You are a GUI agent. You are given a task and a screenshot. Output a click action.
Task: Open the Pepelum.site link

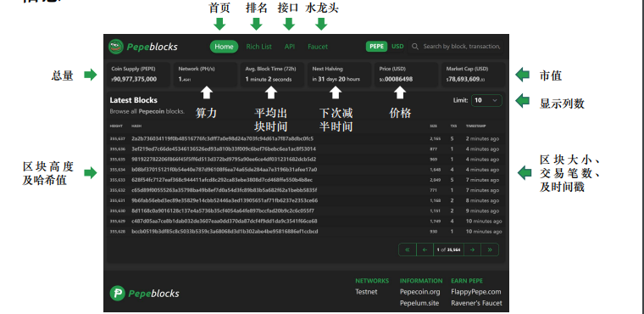419,303
